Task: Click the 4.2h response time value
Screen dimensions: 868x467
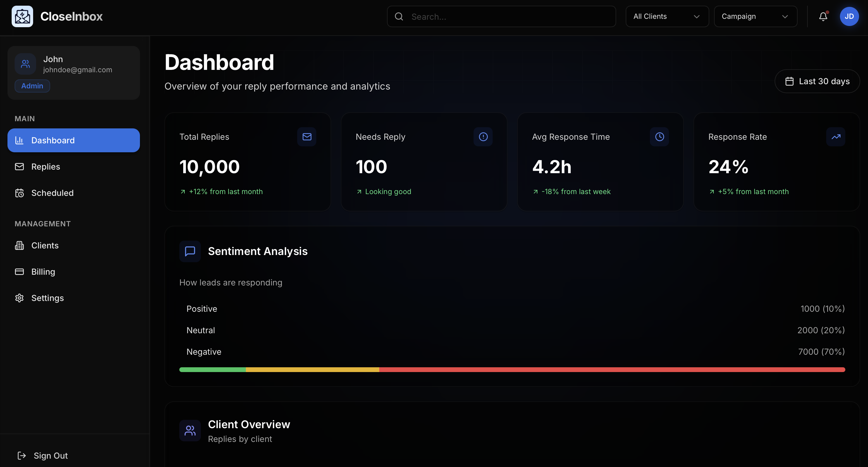Action: pyautogui.click(x=552, y=167)
